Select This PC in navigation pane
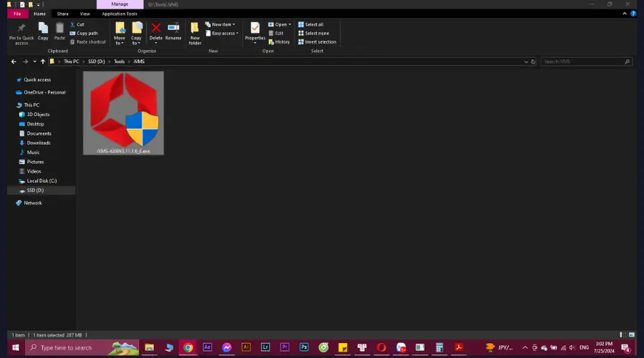The image size is (644, 358). pos(31,105)
